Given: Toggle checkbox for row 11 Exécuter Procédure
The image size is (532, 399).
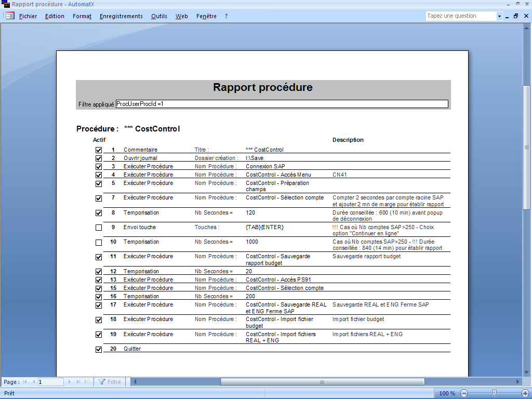Looking at the screenshot, I should 99,257.
